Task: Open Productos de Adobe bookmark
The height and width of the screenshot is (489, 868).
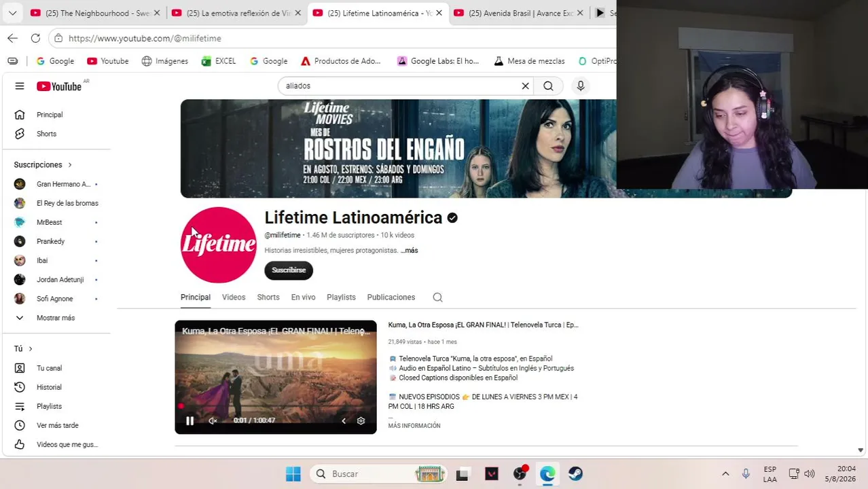Action: coord(340,61)
